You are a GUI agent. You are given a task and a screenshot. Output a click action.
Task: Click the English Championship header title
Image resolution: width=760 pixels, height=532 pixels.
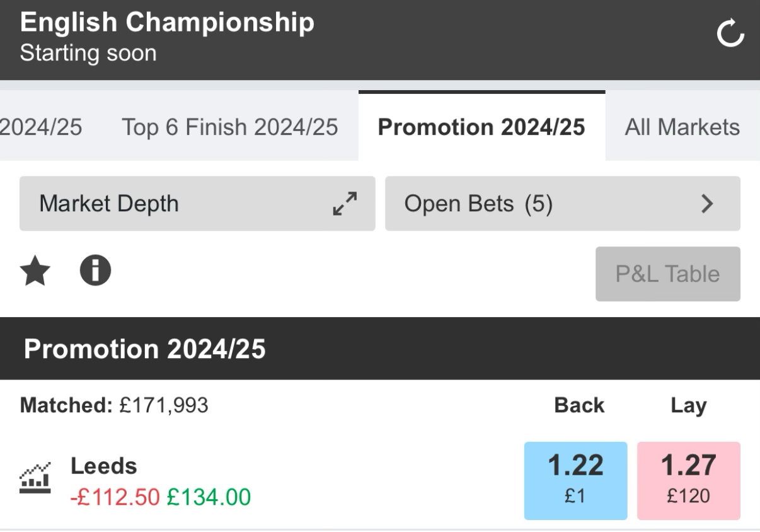point(167,23)
